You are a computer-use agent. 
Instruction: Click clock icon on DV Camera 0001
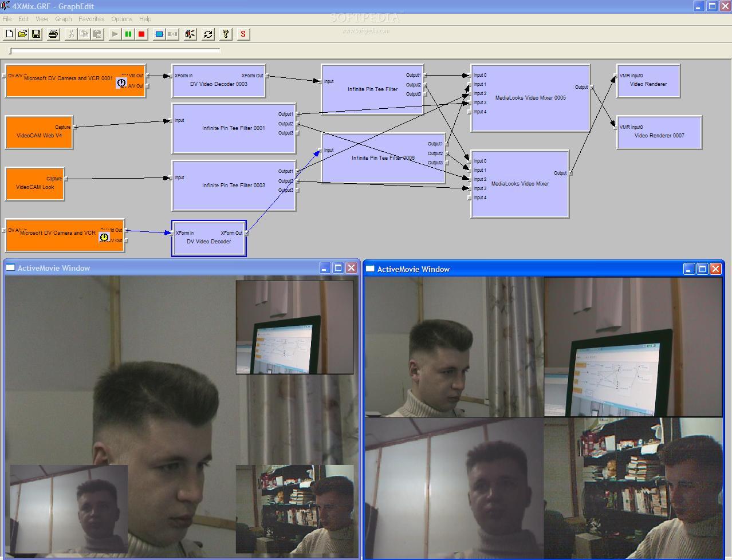(121, 82)
